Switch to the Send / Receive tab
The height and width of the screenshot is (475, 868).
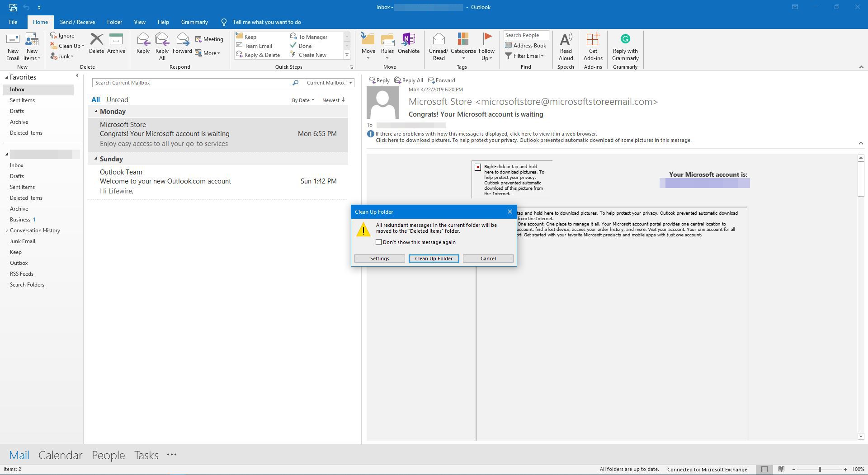77,22
